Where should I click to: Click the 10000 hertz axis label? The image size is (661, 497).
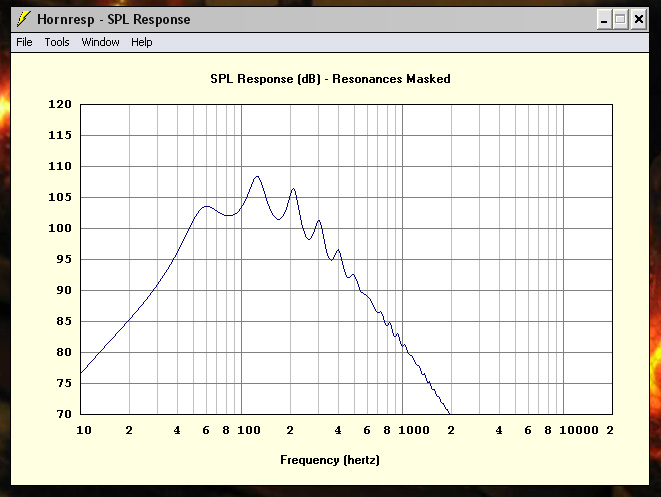(x=579, y=430)
